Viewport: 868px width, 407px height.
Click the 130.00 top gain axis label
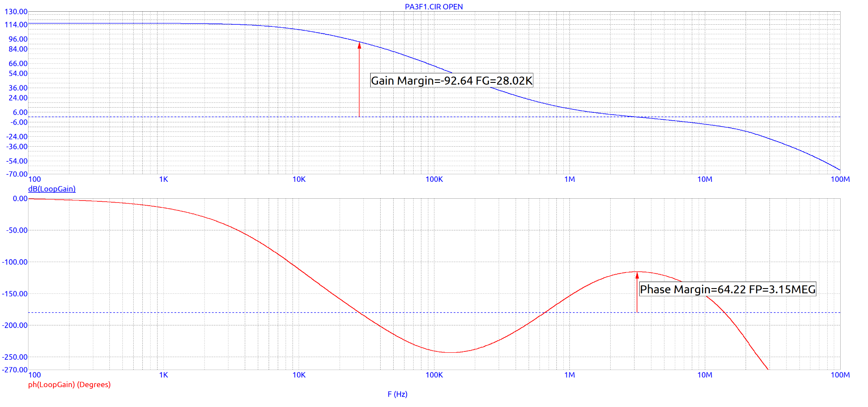tap(16, 12)
